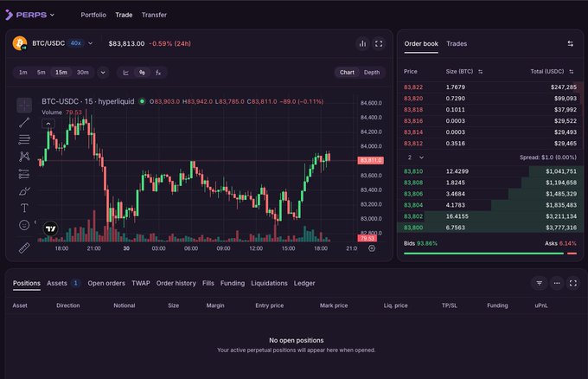The width and height of the screenshot is (588, 379).
Task: Open the Funding tab
Action: click(233, 283)
